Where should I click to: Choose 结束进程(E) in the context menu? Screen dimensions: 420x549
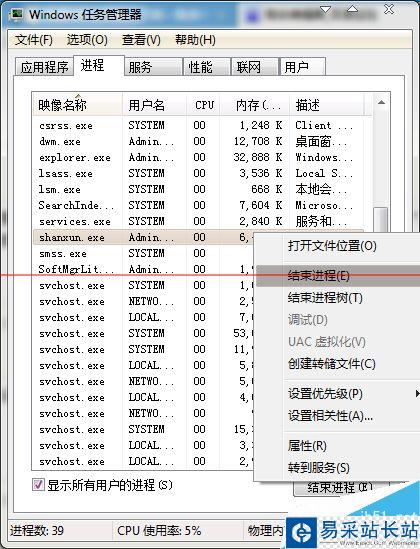[x=337, y=276]
